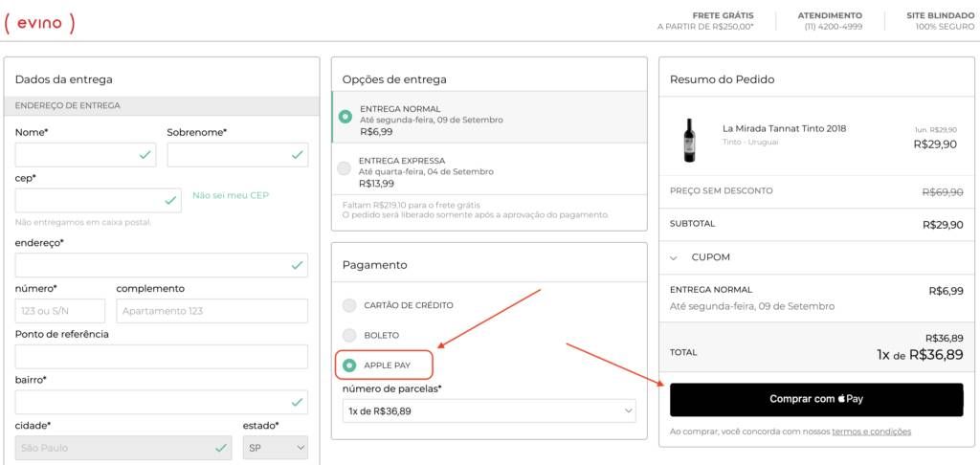This screenshot has width=980, height=465.
Task: Select the Entrega Normal radio option
Action: coord(345,117)
